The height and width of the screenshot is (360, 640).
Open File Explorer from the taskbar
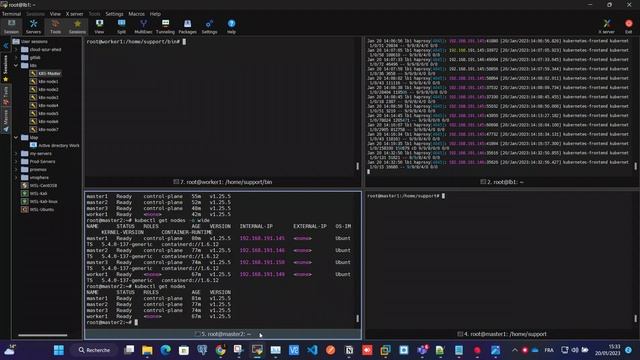tap(147, 350)
